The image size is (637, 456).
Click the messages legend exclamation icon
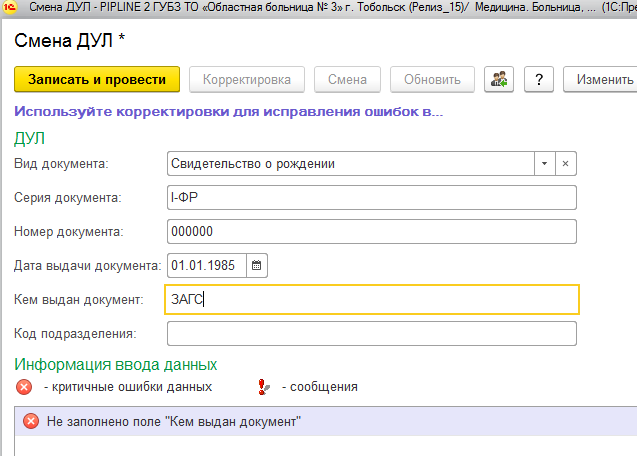264,387
